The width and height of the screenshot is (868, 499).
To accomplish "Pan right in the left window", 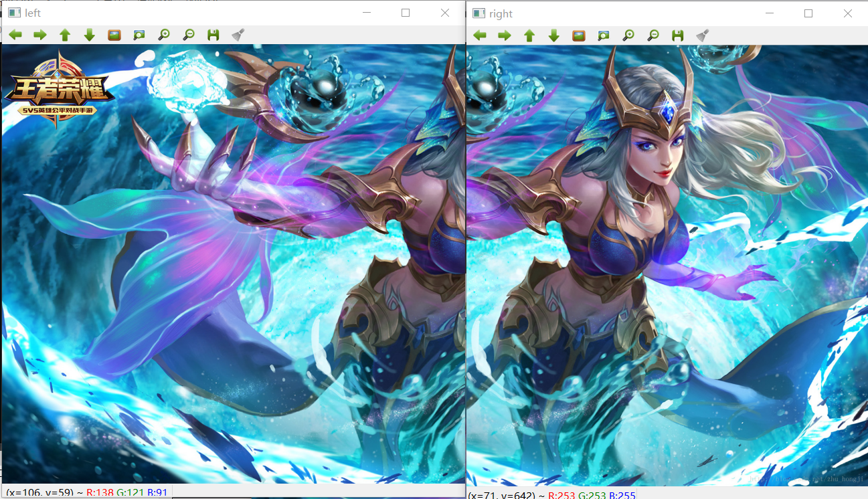I will coord(40,35).
